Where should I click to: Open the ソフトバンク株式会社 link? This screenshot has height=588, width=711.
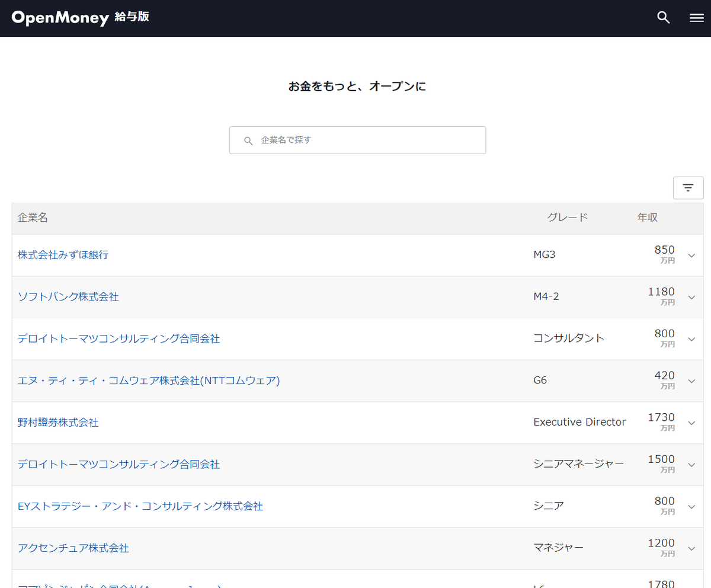(68, 297)
